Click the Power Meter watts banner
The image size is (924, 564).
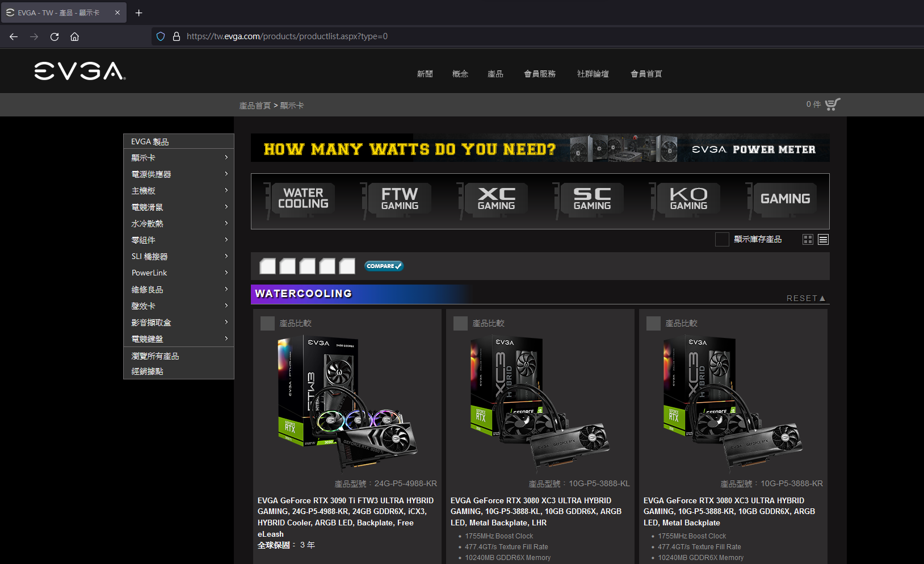pos(540,148)
